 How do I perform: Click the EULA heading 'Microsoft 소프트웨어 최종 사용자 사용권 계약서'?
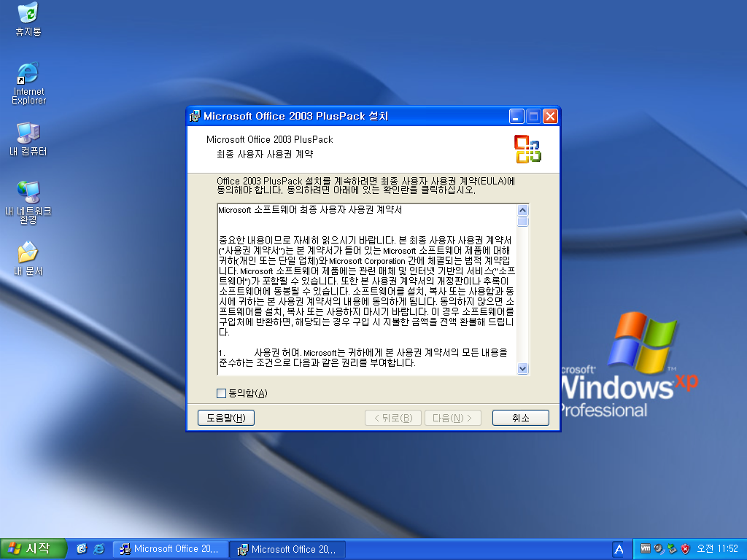309,210
